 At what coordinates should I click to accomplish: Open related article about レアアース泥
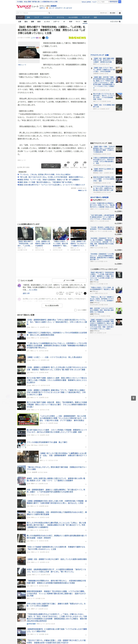coord(49,179)
